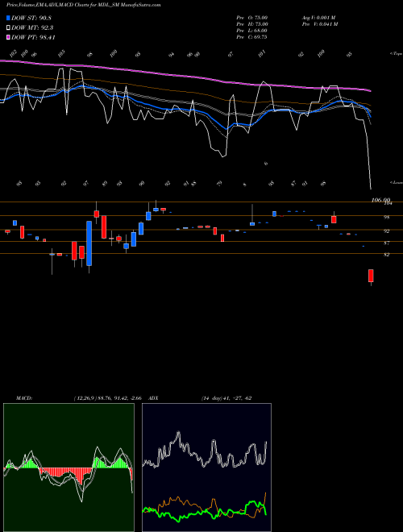
Task: Click the 'Pre O: 73.00' value
Action: click(252, 18)
